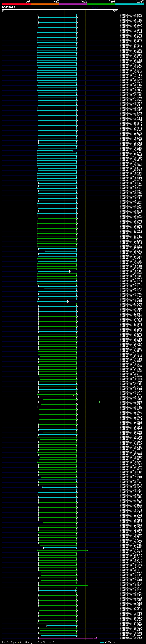The image size is (146, 644).
Task: Select hit label UniRef100_Q2SJP7
Action: coord(131,595)
